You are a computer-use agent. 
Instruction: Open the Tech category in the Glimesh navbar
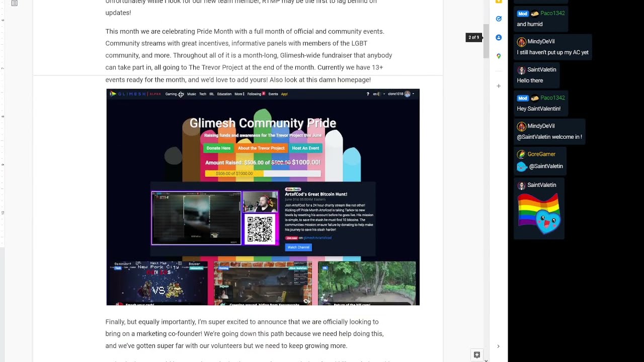(x=203, y=94)
